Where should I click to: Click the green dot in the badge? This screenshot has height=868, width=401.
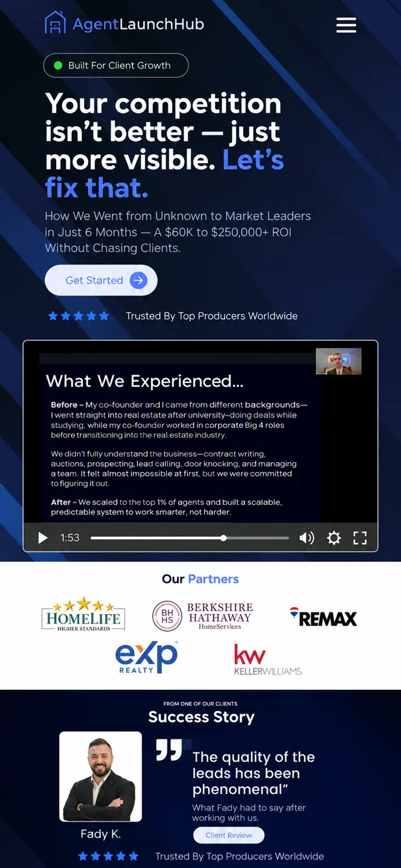pos(58,65)
